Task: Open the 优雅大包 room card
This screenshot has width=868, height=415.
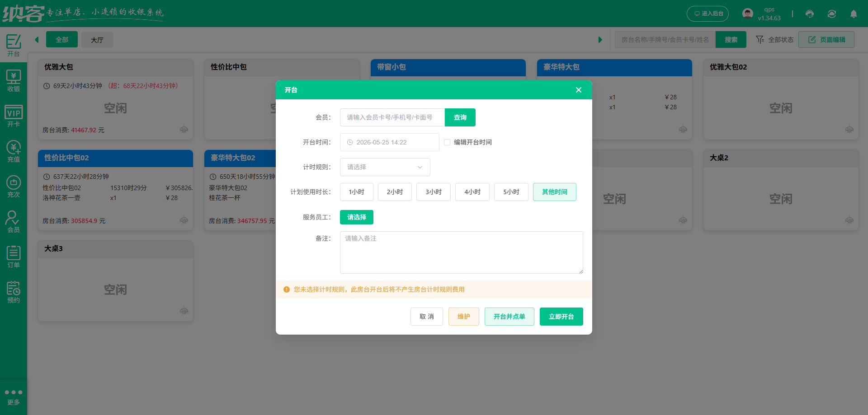Action: (x=116, y=99)
